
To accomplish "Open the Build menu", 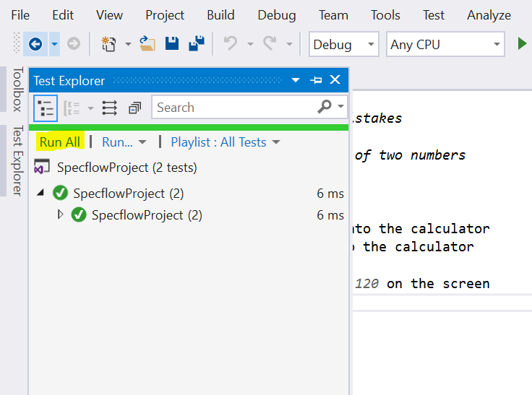I will point(220,15).
